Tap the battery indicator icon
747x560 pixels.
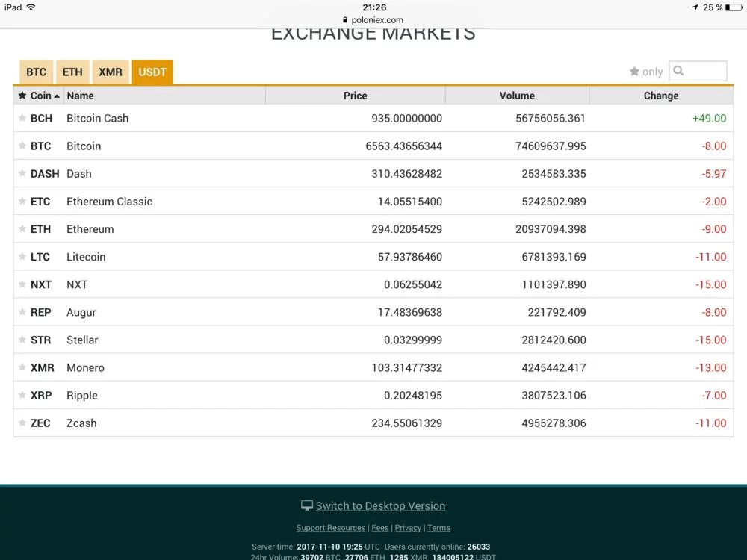(x=734, y=7)
